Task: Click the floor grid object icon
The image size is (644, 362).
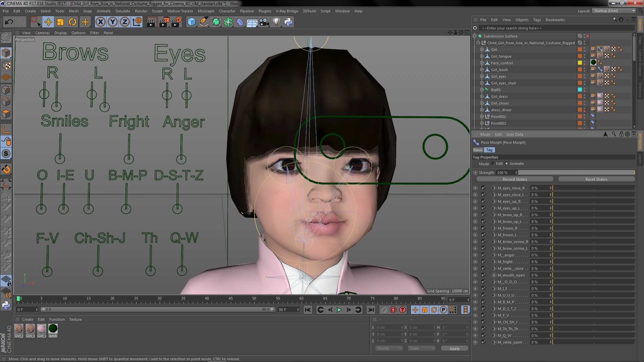Action: [252, 22]
